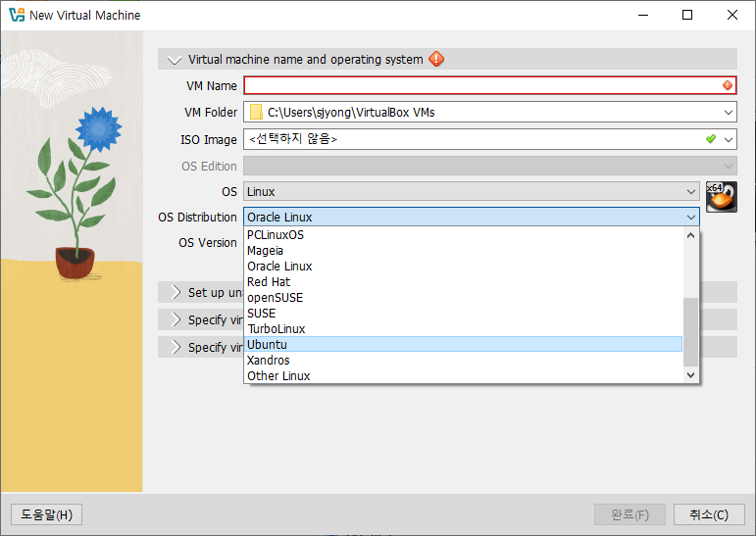Expand the first 'Specify vir...' section
The width and height of the screenshot is (756, 536).
pyautogui.click(x=176, y=319)
